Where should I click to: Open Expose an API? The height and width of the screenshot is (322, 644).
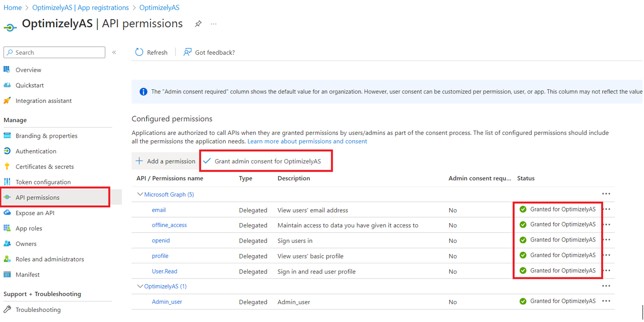point(35,213)
